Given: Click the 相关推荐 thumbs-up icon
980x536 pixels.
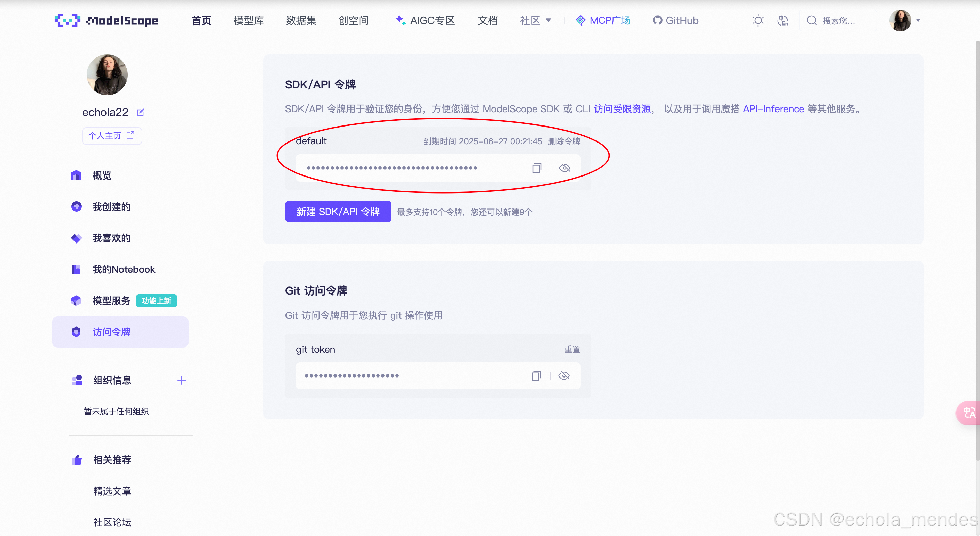Looking at the screenshot, I should pos(77,460).
